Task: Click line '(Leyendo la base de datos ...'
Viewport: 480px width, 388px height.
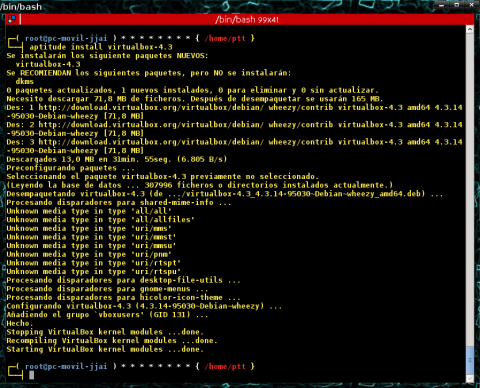Action: [x=200, y=185]
